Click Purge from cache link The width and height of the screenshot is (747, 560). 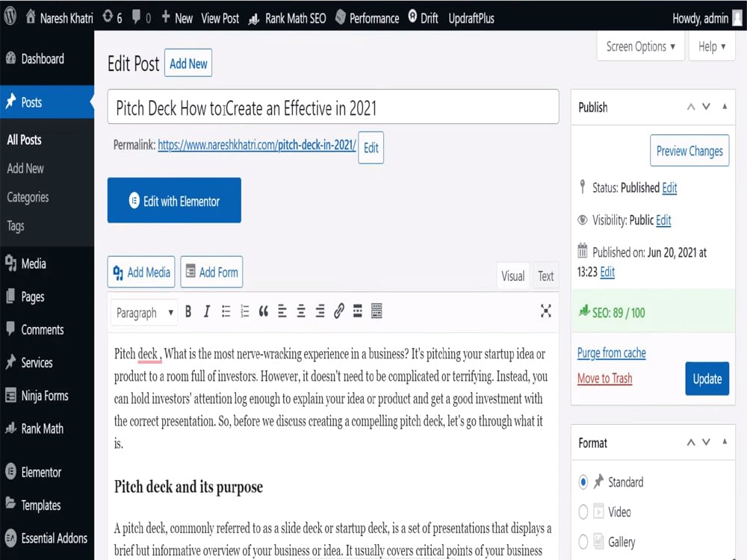[612, 353]
